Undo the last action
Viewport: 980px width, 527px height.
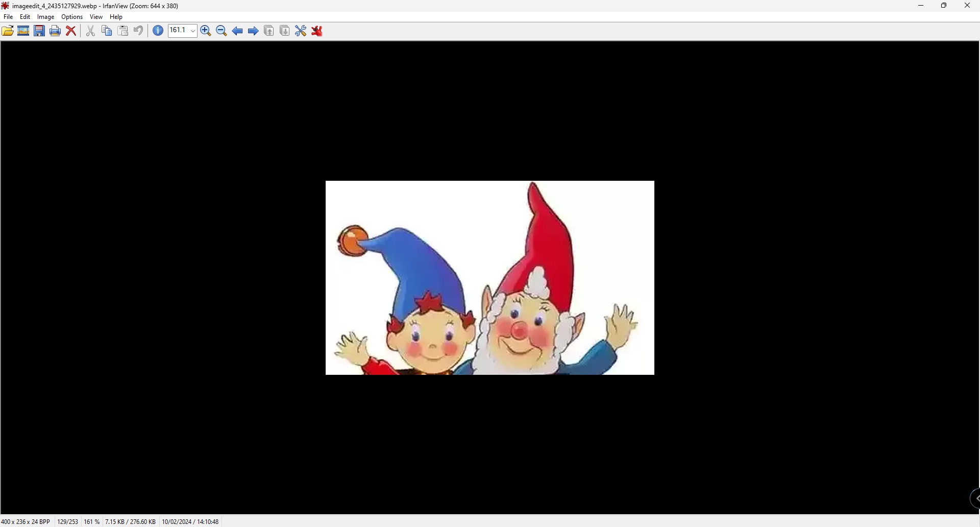coord(138,31)
